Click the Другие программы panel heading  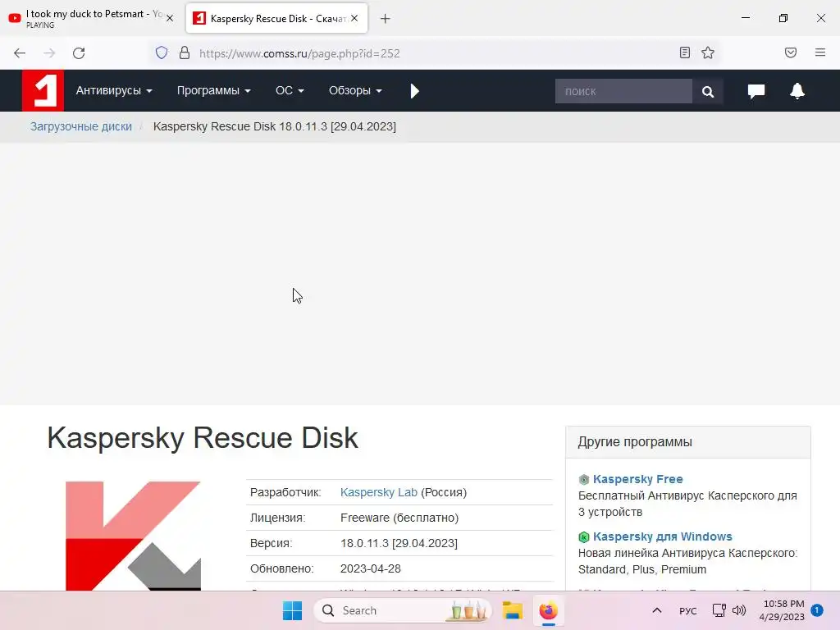[x=635, y=442]
